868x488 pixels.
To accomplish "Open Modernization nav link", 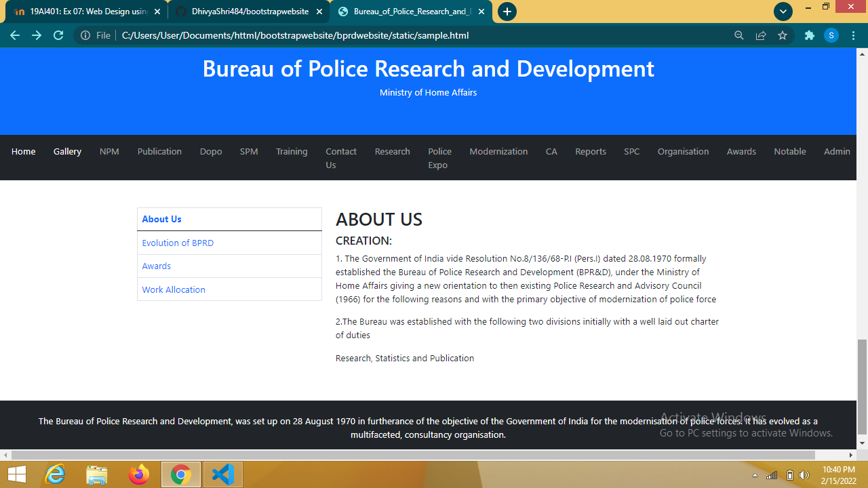I will tap(498, 151).
